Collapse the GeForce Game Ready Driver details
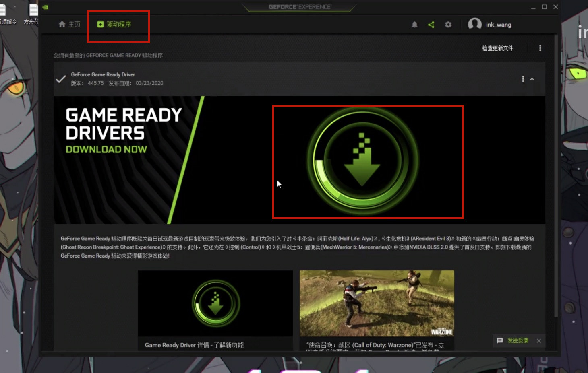 [x=532, y=79]
